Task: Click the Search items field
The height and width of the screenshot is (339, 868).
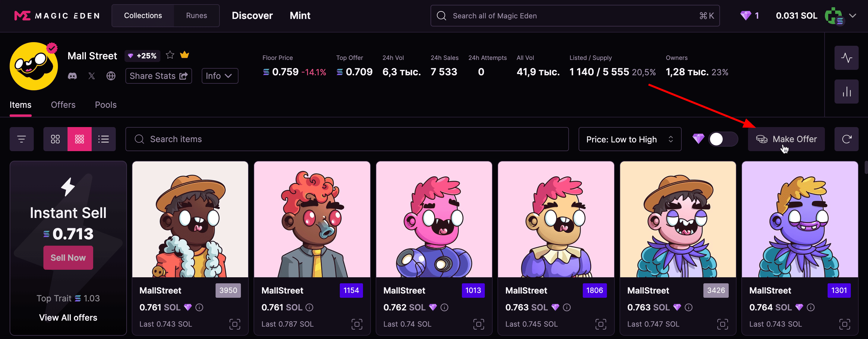Action: [347, 139]
